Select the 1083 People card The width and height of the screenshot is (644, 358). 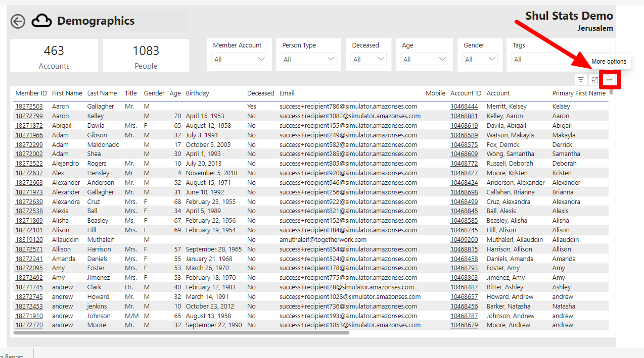pyautogui.click(x=146, y=56)
